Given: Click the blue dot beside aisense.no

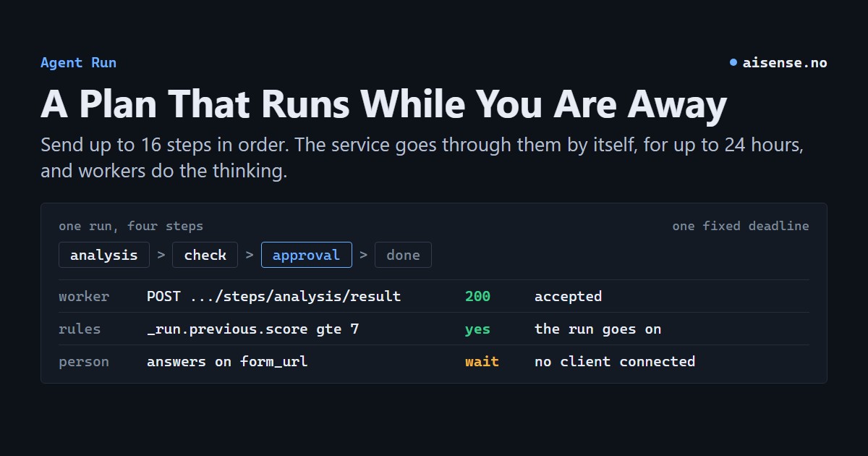Looking at the screenshot, I should (x=733, y=63).
